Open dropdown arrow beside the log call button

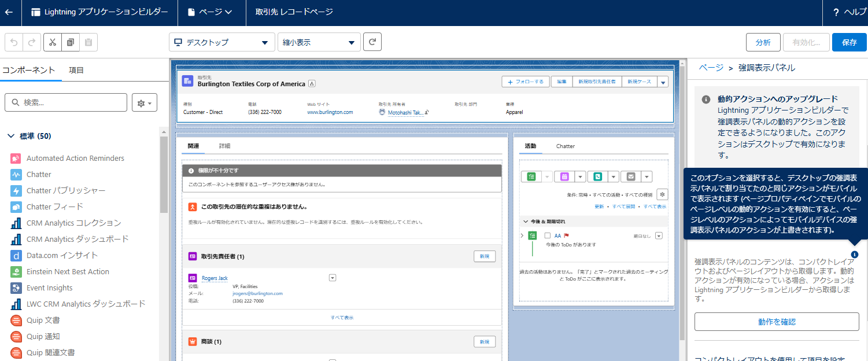(613, 177)
